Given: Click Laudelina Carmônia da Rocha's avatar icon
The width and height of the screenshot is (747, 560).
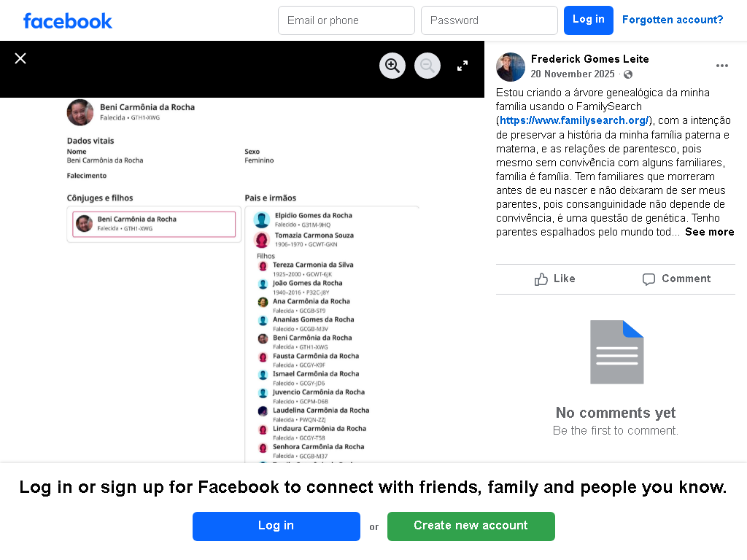Looking at the screenshot, I should [263, 411].
